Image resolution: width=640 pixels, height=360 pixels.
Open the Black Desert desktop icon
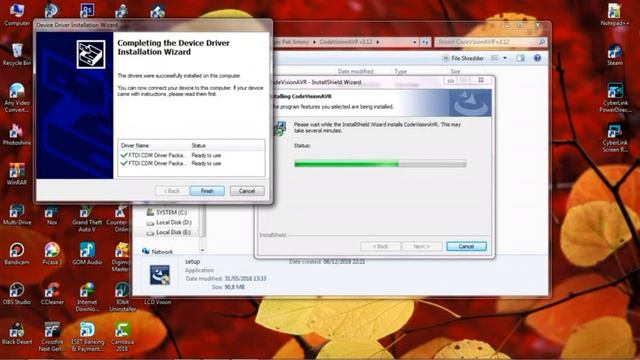pyautogui.click(x=17, y=333)
